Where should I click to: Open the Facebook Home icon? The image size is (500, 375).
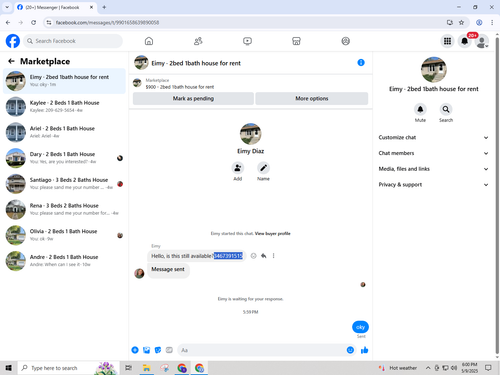(149, 41)
